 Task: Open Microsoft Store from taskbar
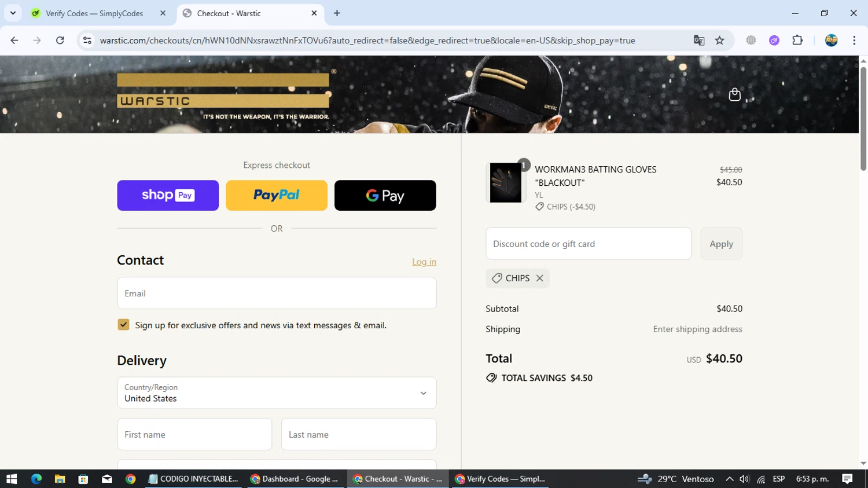click(83, 479)
